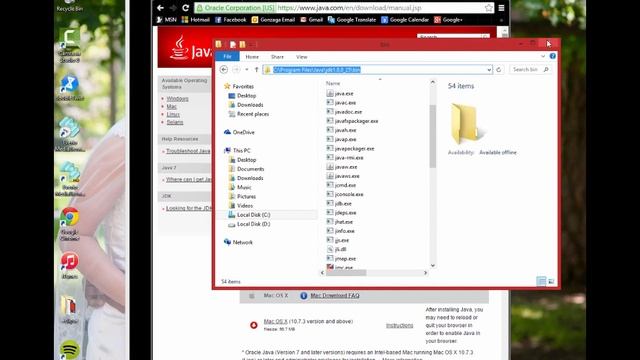The height and width of the screenshot is (360, 640).
Task: Open the iTunes desktop shortcut
Action: pyautogui.click(x=69, y=266)
